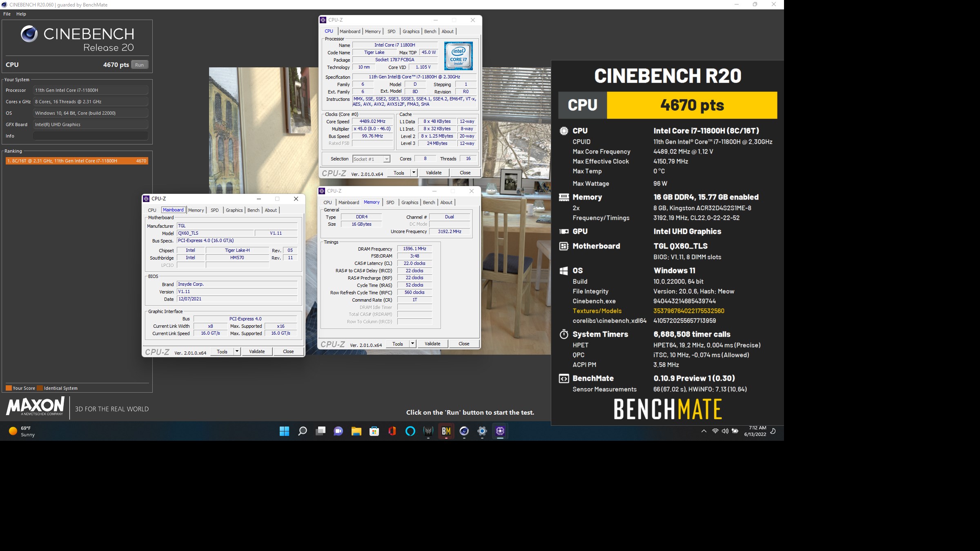Launch Office from the taskbar
Screen dimensions: 980x551
click(392, 431)
